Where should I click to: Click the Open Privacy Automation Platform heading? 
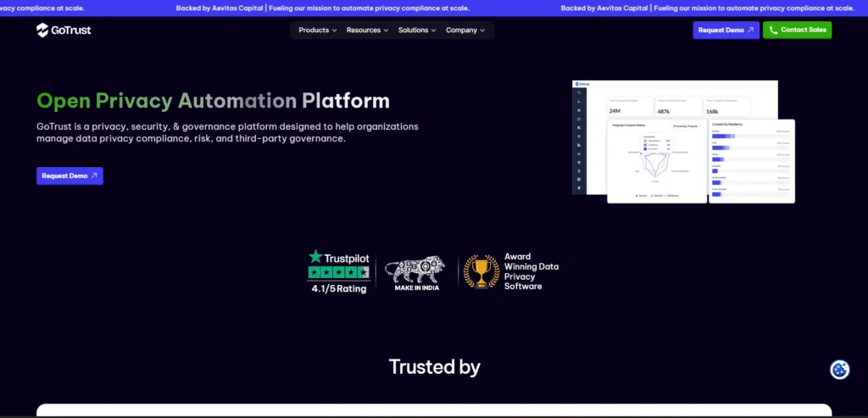(x=213, y=101)
